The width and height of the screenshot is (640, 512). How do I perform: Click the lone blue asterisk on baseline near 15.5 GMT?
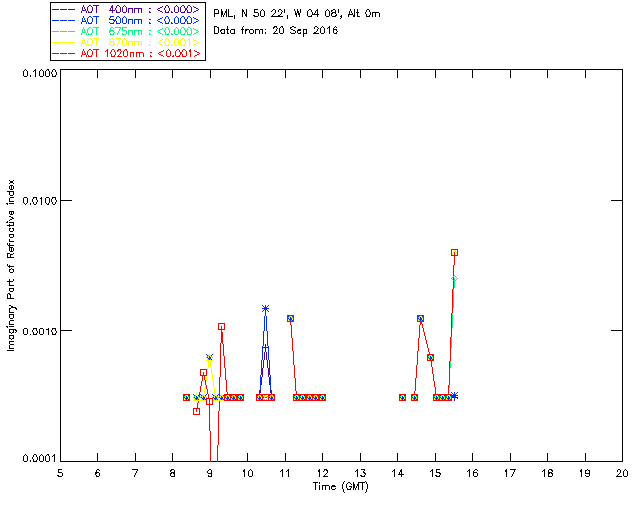pos(454,396)
